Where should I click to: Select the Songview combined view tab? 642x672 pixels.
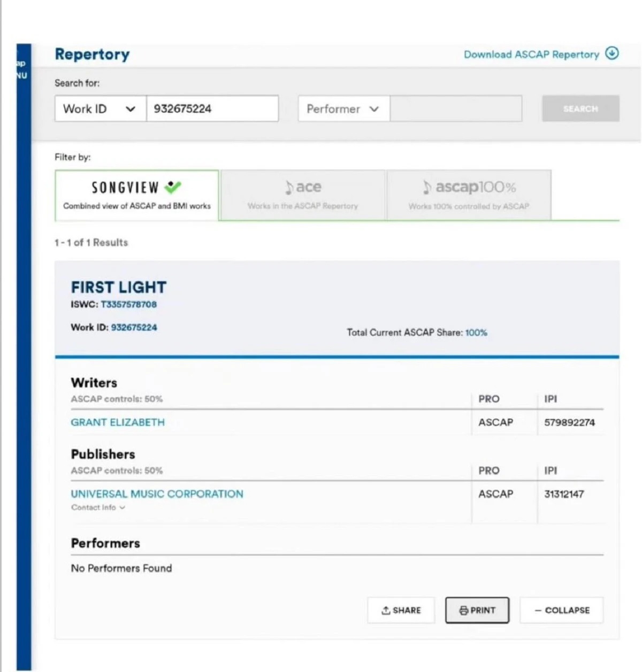[x=137, y=196]
